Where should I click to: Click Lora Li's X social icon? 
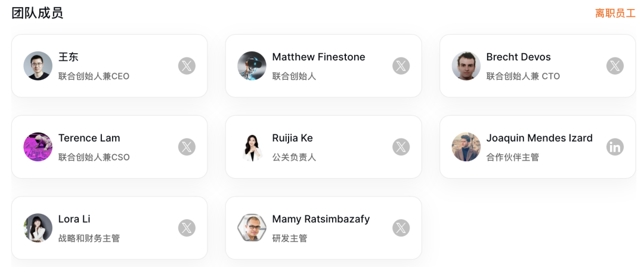[187, 228]
